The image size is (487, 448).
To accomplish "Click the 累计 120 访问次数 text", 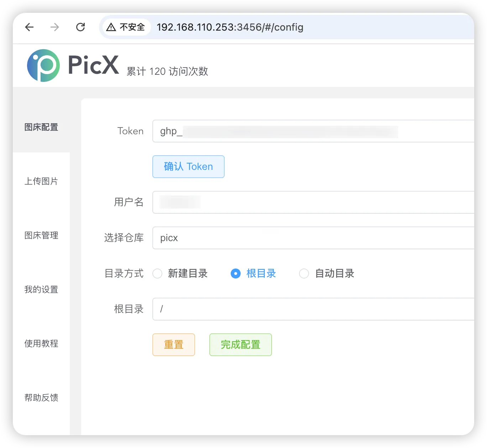I will click(x=167, y=71).
